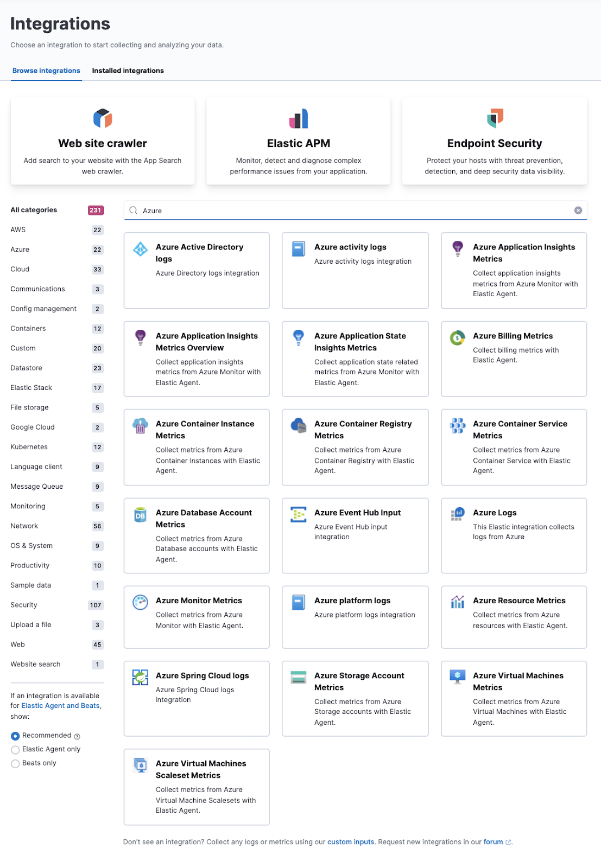The height and width of the screenshot is (868, 601).
Task: Filter by the Google Cloud category
Action: coord(57,427)
